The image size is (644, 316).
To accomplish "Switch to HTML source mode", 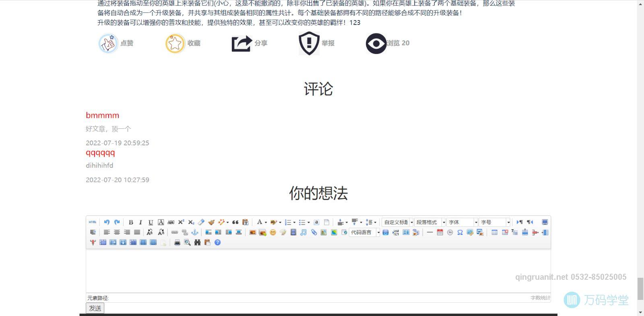I will 93,222.
